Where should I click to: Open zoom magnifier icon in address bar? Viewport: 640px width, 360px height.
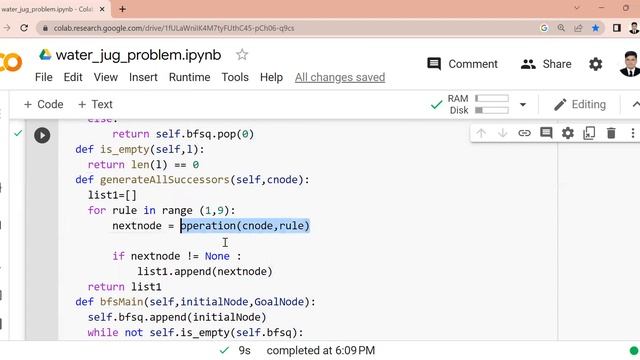561,28
